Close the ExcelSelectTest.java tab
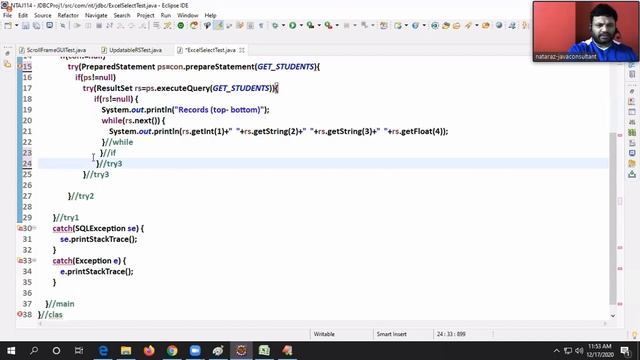Screen dimensions: 640x360 click(242, 50)
